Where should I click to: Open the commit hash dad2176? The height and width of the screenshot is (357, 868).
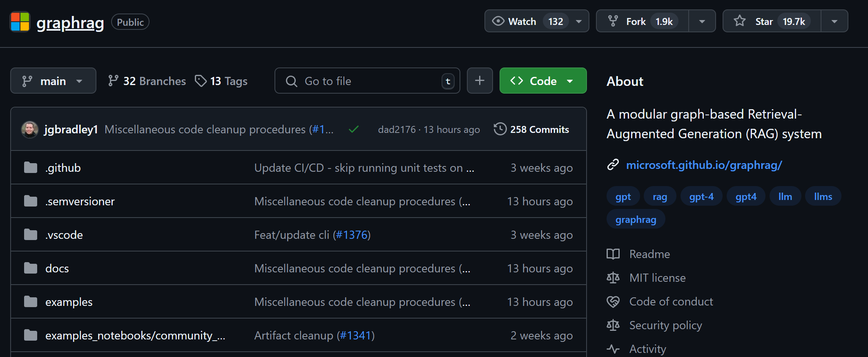click(397, 130)
